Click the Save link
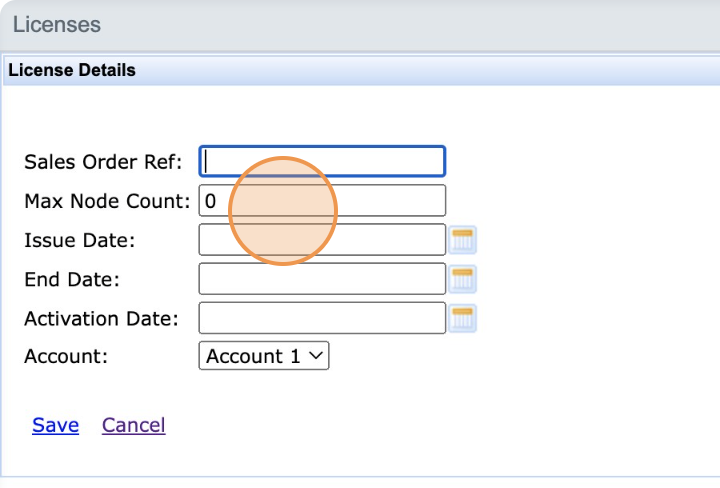This screenshot has width=720, height=488. click(x=55, y=425)
